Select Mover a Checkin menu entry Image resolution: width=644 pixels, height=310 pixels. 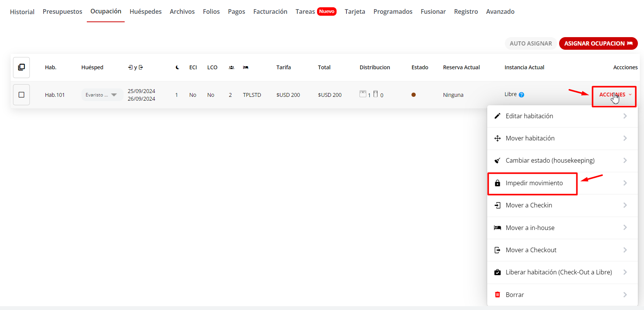[529, 205]
